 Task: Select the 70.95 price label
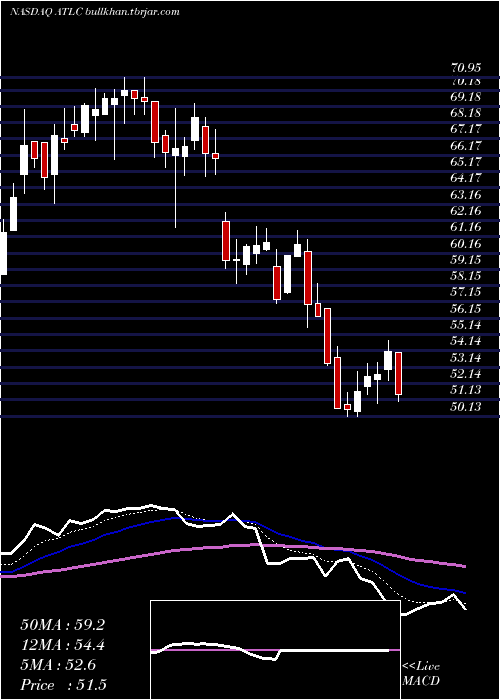(466, 68)
